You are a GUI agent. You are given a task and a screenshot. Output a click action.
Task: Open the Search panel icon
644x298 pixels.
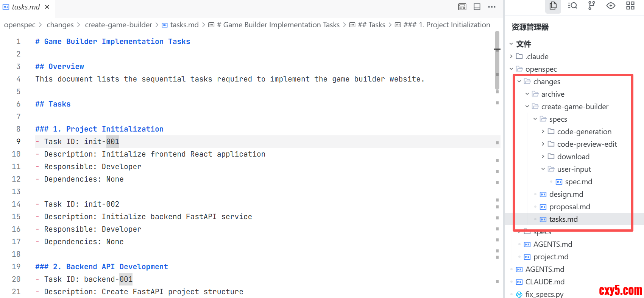point(572,6)
